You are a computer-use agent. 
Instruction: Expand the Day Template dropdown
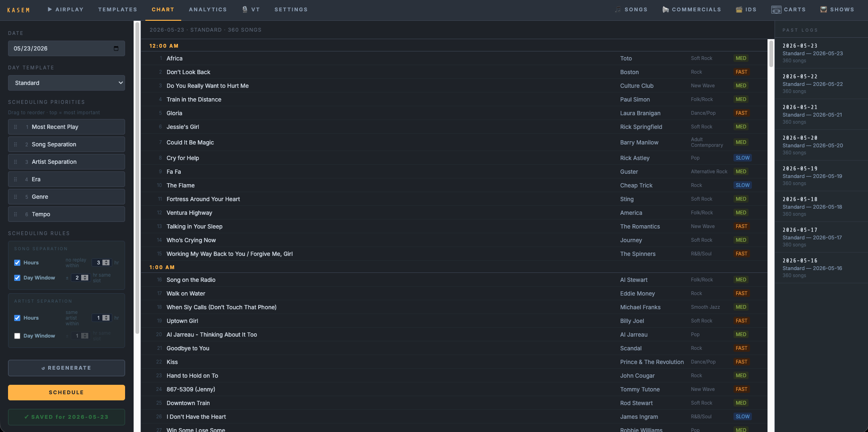[67, 83]
